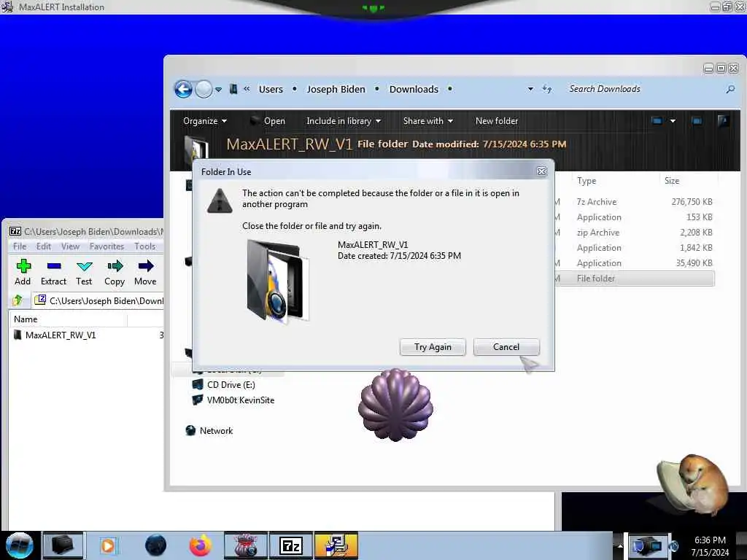The width and height of the screenshot is (747, 560).
Task: Open address bar history dropdown
Action: [x=530, y=89]
